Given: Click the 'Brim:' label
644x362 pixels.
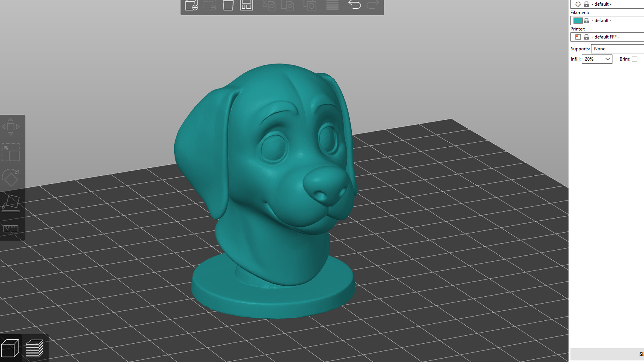Looking at the screenshot, I should pyautogui.click(x=625, y=59).
